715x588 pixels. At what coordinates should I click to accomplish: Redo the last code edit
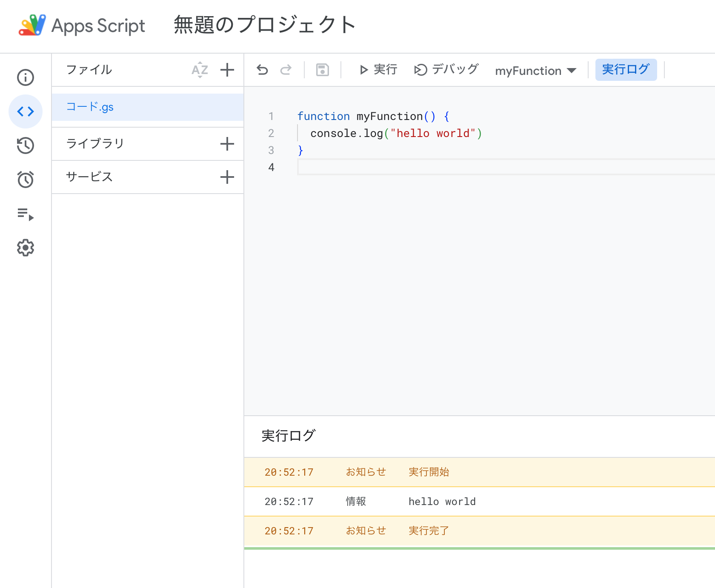[286, 70]
